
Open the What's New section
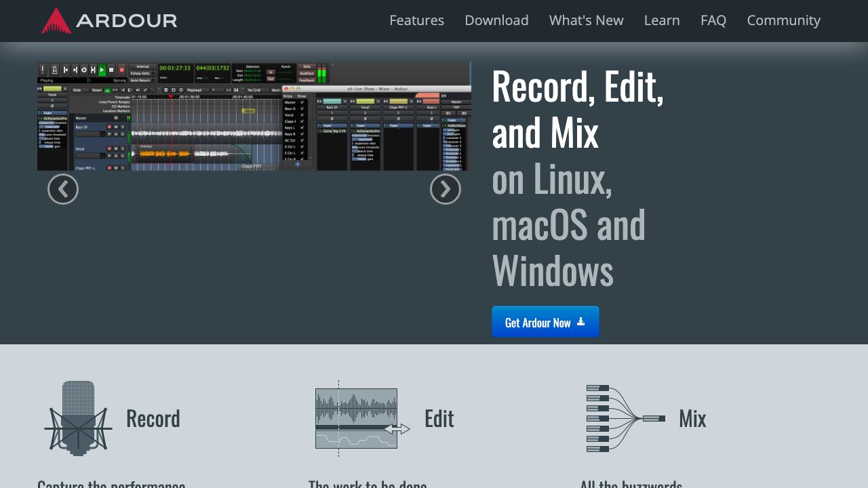click(x=586, y=20)
